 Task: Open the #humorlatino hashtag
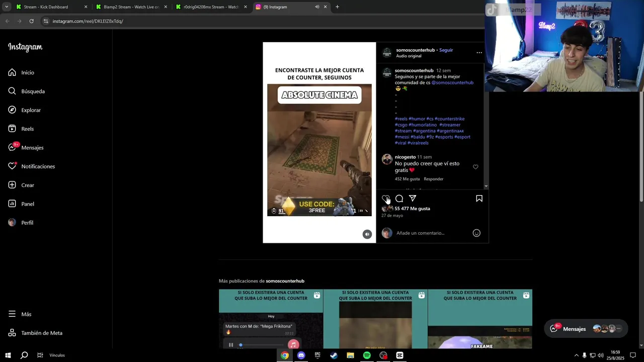click(423, 125)
